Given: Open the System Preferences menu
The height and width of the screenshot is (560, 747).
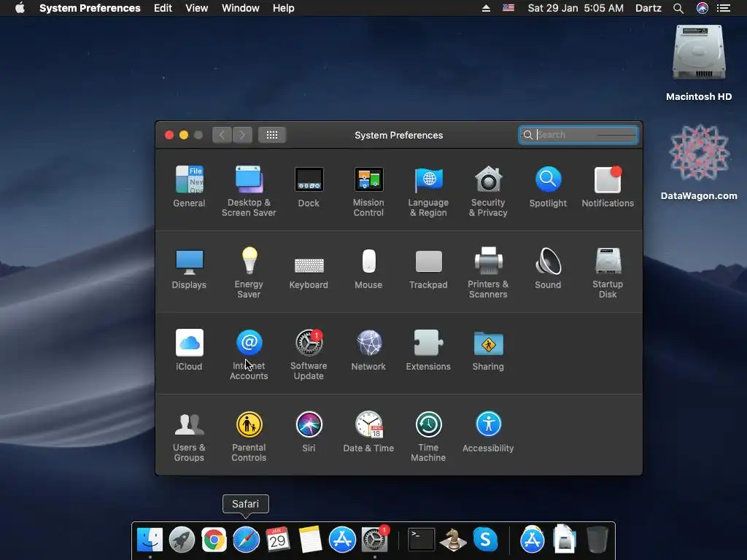Looking at the screenshot, I should tap(90, 8).
